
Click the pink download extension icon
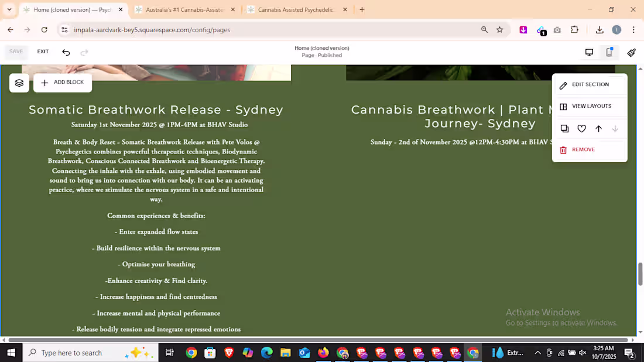(523, 30)
